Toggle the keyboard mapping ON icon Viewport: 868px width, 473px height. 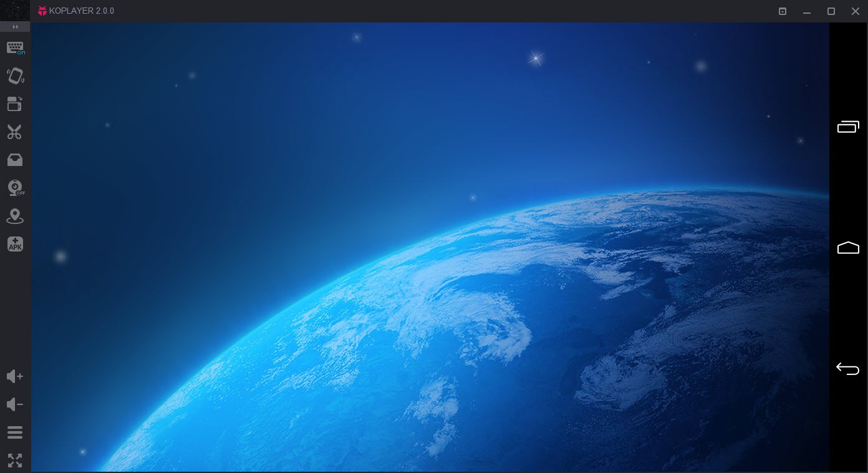[15, 48]
